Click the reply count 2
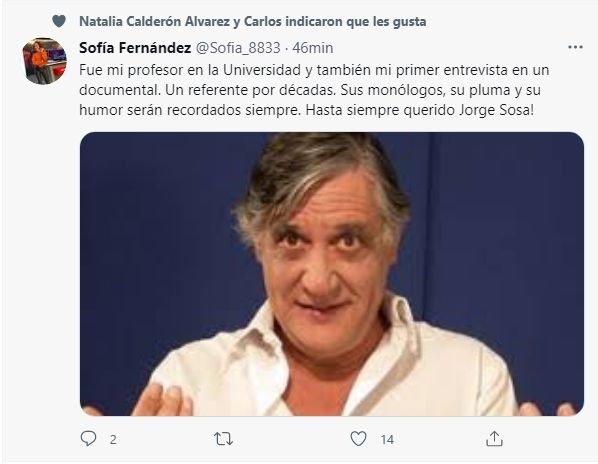Viewport: 598px width, 464px height. click(113, 440)
